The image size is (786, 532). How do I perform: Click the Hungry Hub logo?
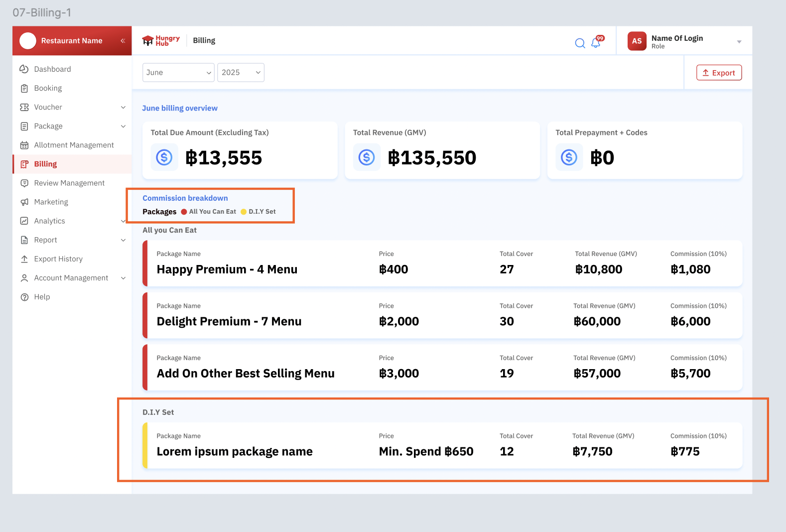tap(160, 41)
